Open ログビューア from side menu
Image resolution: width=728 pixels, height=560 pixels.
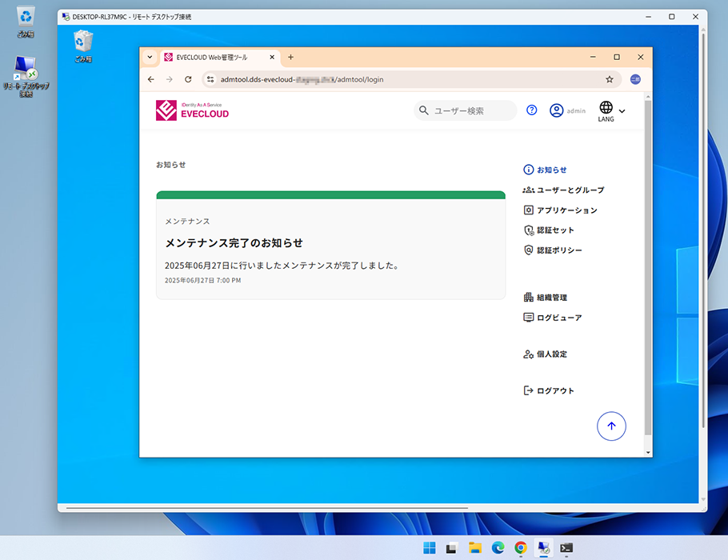558,318
